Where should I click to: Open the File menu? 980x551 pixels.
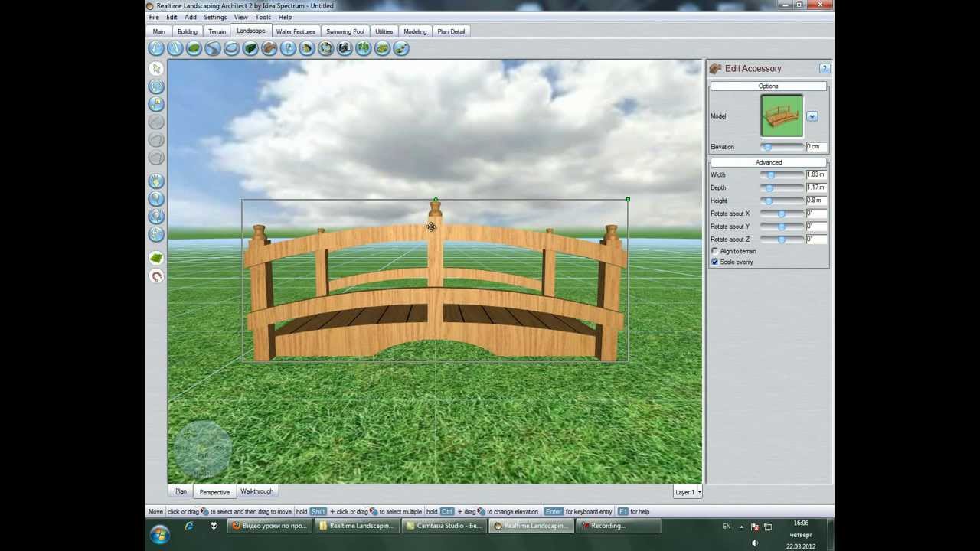[154, 17]
